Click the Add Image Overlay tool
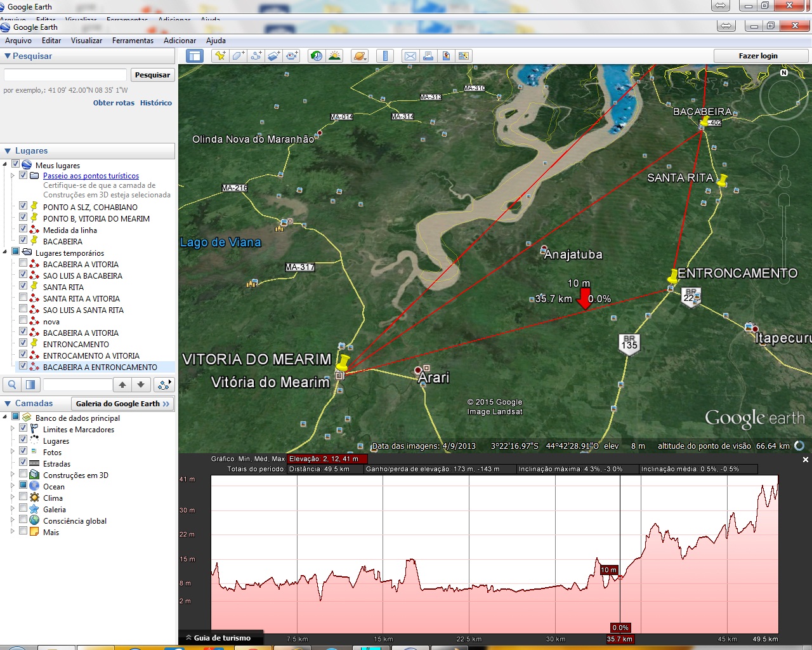This screenshot has height=650, width=812. click(273, 56)
